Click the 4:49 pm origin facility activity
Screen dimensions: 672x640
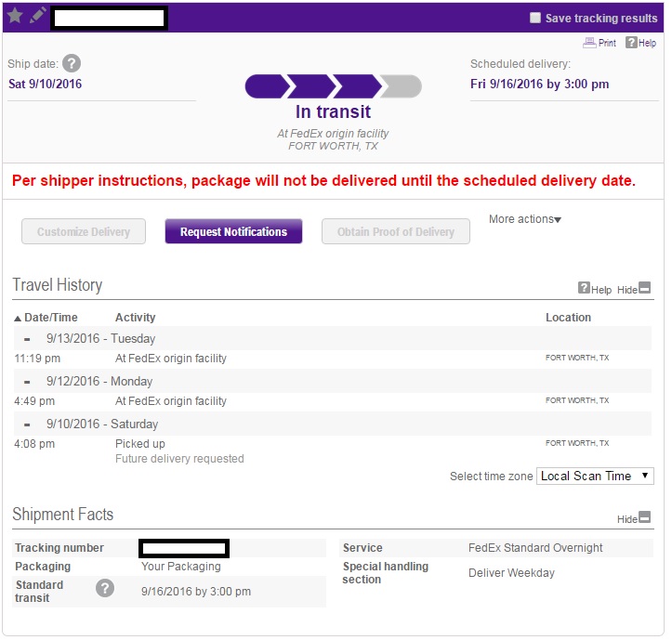click(171, 401)
